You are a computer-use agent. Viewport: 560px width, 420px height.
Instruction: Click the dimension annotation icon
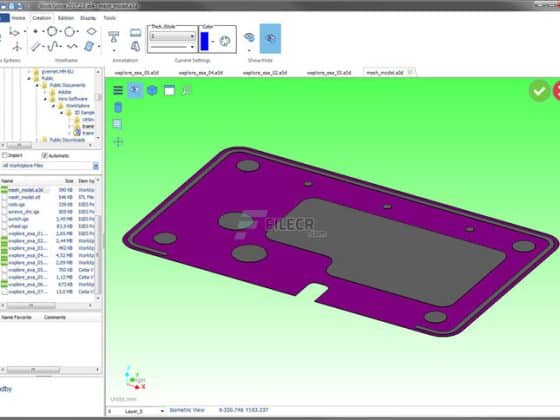click(135, 33)
